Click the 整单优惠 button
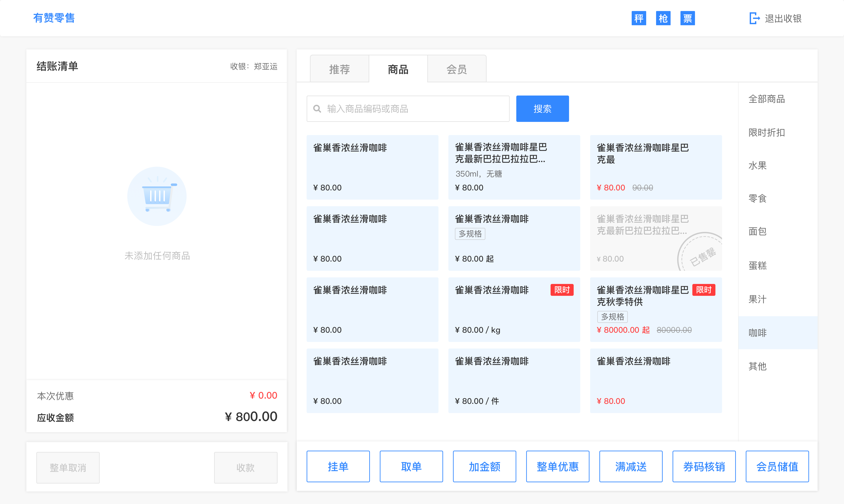The width and height of the screenshot is (844, 504). tap(557, 466)
